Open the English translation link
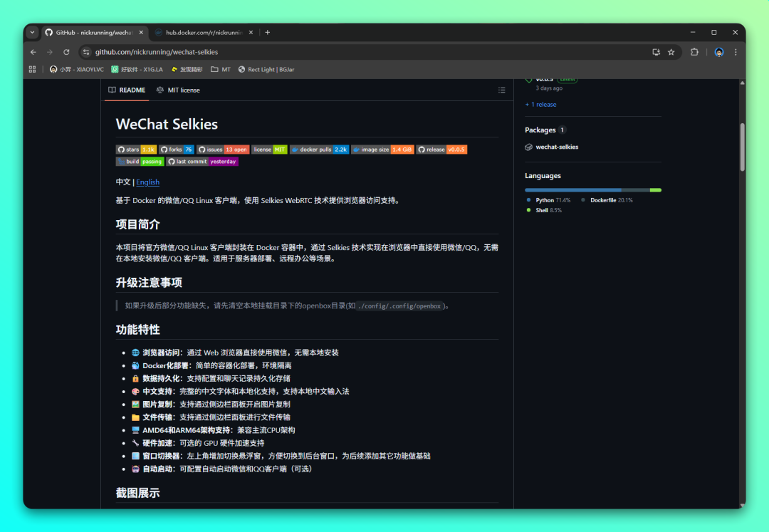 (147, 182)
